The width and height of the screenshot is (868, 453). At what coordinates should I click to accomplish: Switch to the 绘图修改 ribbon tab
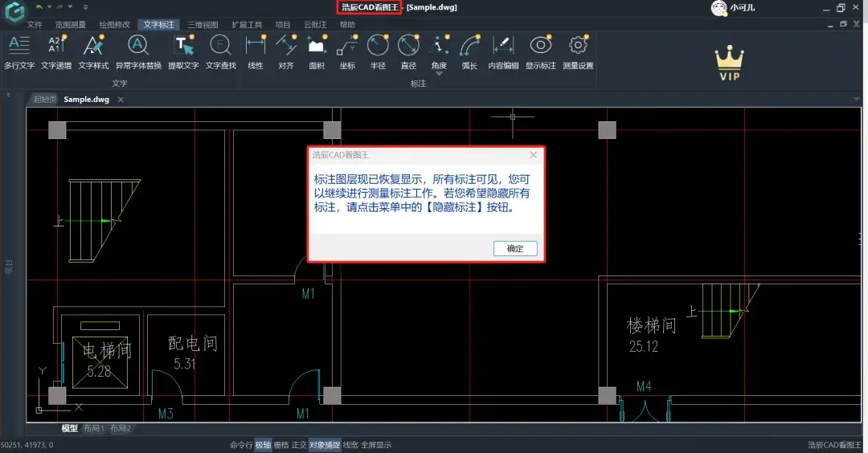(x=115, y=24)
